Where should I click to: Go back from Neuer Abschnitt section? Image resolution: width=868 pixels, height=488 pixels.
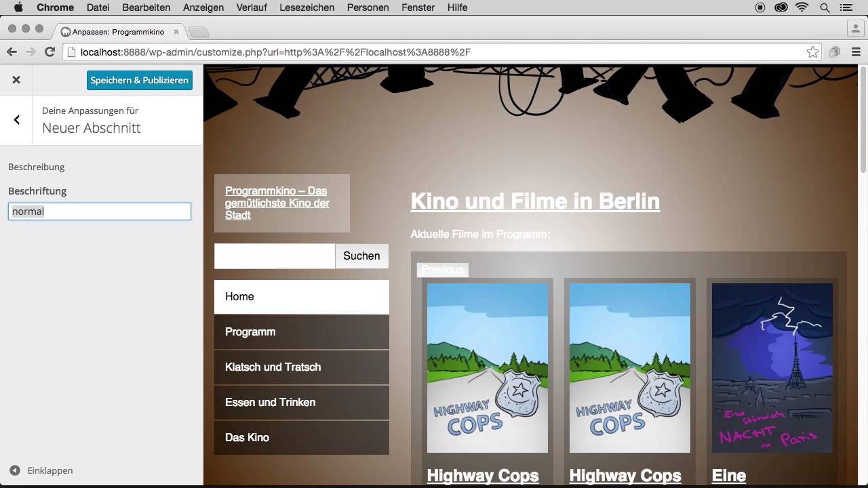(16, 120)
